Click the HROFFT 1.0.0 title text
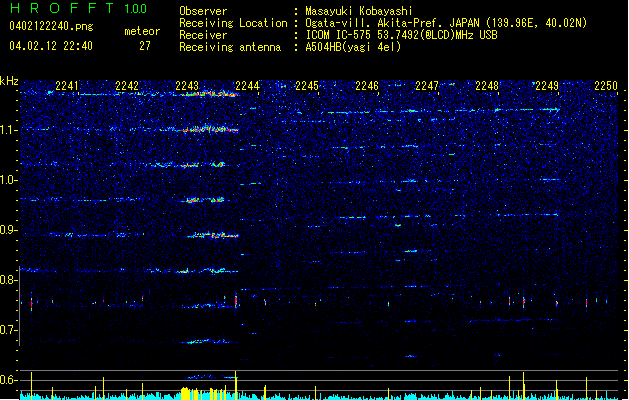This screenshot has height=400, width=629. pyautogui.click(x=78, y=8)
